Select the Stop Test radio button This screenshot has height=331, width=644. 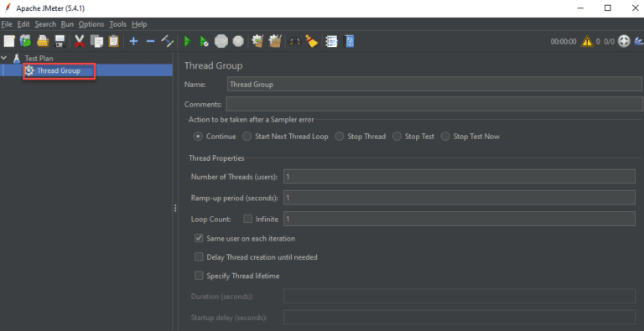pos(397,137)
